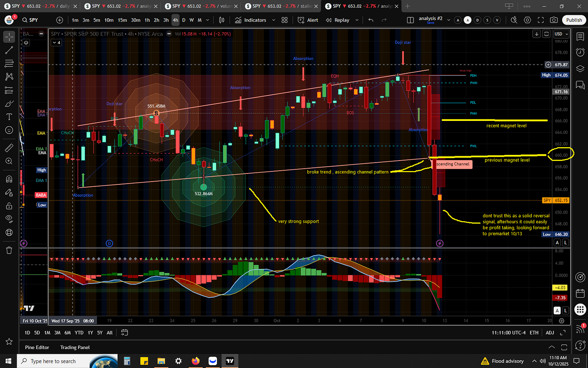Expand the timeframe interval dropdown arrow

click(x=208, y=20)
